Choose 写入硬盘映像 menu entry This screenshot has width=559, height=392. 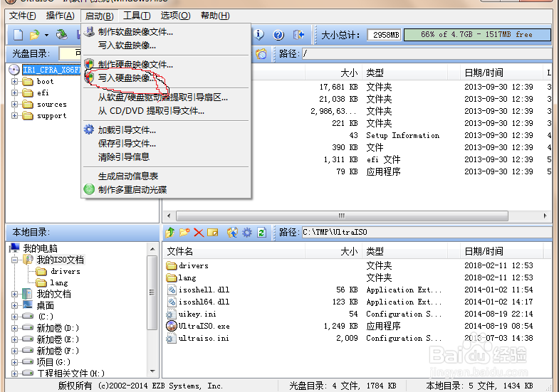click(127, 78)
